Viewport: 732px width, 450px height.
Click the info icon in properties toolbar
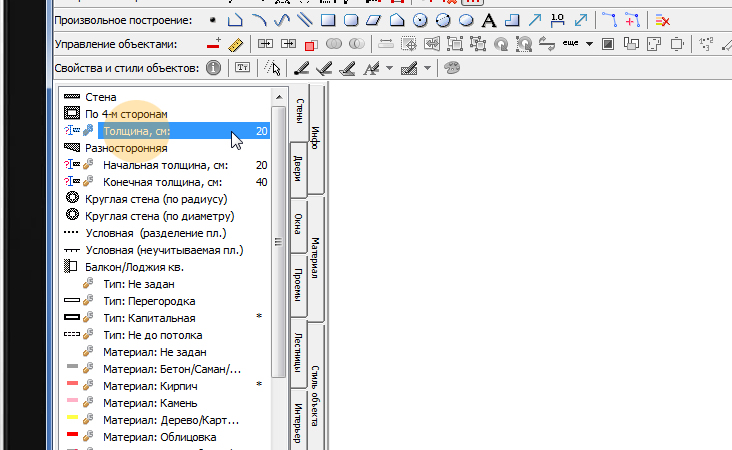(x=213, y=68)
